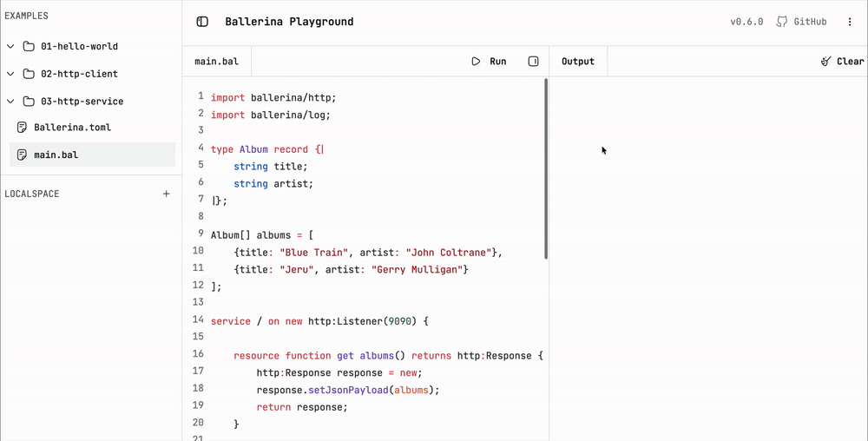Select main.bal in the file tree
This screenshot has height=441, width=868.
[93, 155]
